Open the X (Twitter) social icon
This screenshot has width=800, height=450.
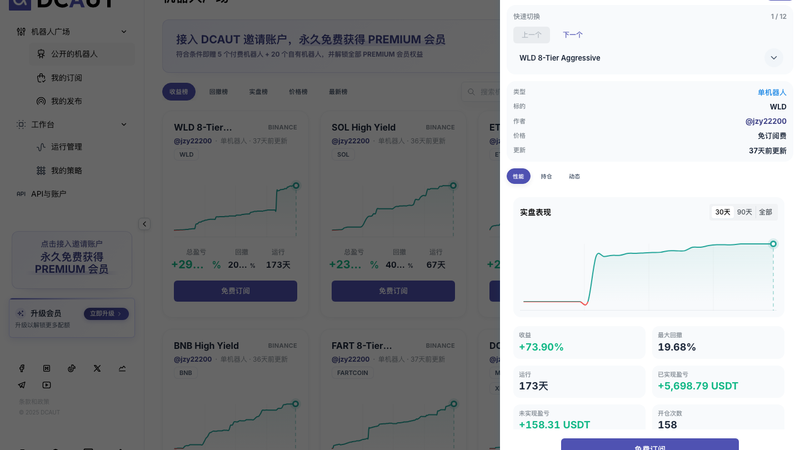coord(97,368)
